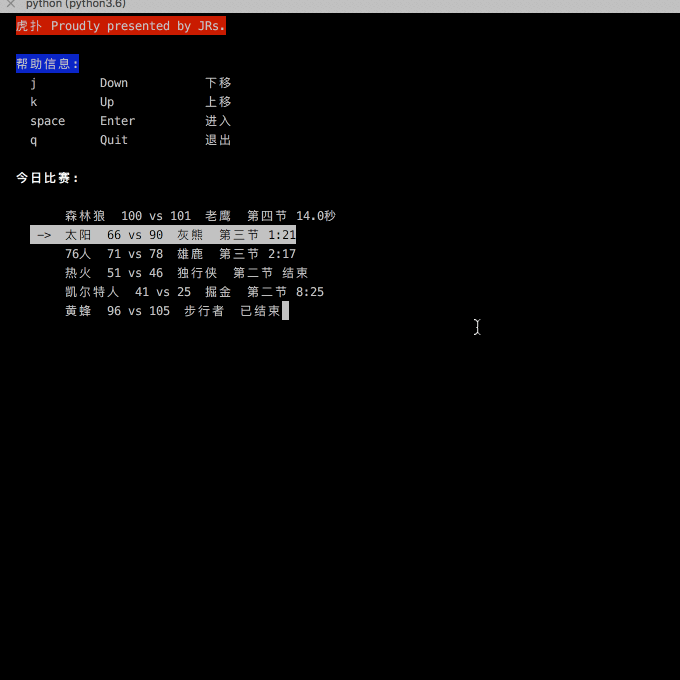Select the 热火 51 vs 46 独行侠 game row

[x=186, y=273]
